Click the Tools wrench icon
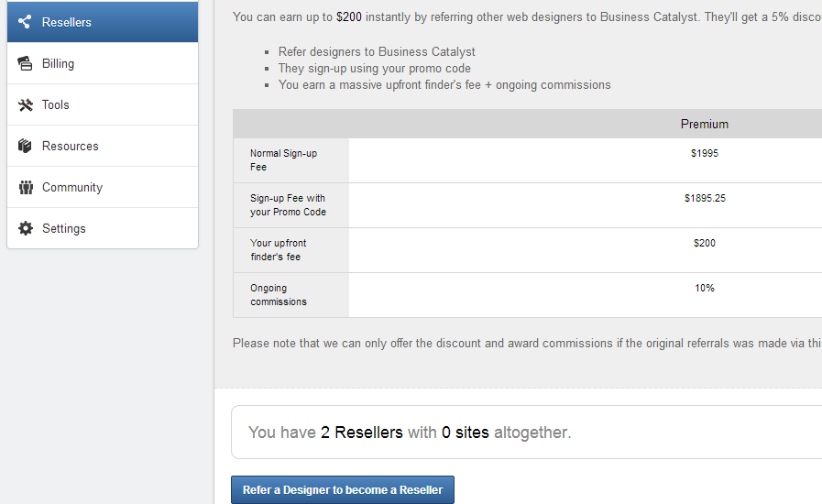The image size is (822, 504). pos(26,104)
